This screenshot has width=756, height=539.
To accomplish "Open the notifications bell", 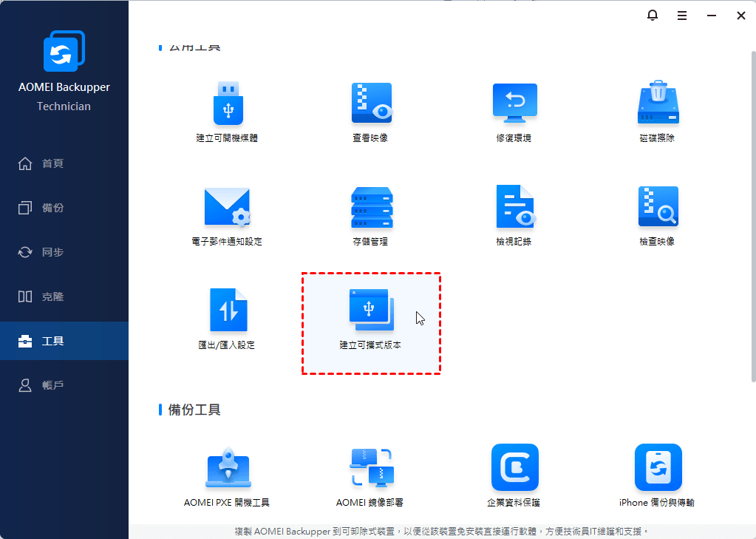I will (x=653, y=16).
